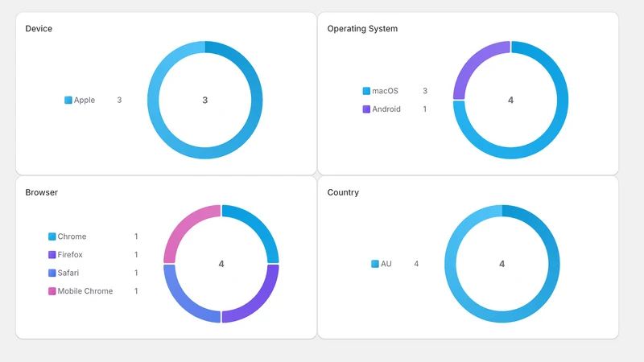
Task: Click the purple Android donut segment
Action: (473, 63)
